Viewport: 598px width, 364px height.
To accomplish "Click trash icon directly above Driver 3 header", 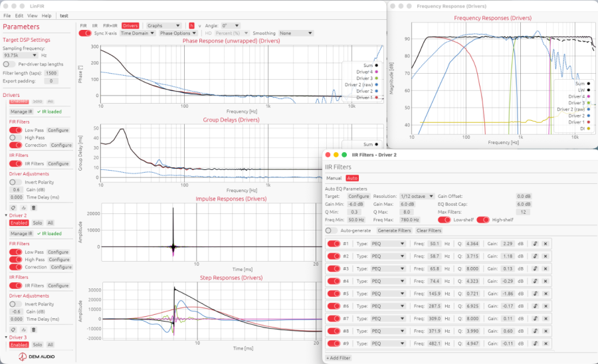I will [33, 329].
